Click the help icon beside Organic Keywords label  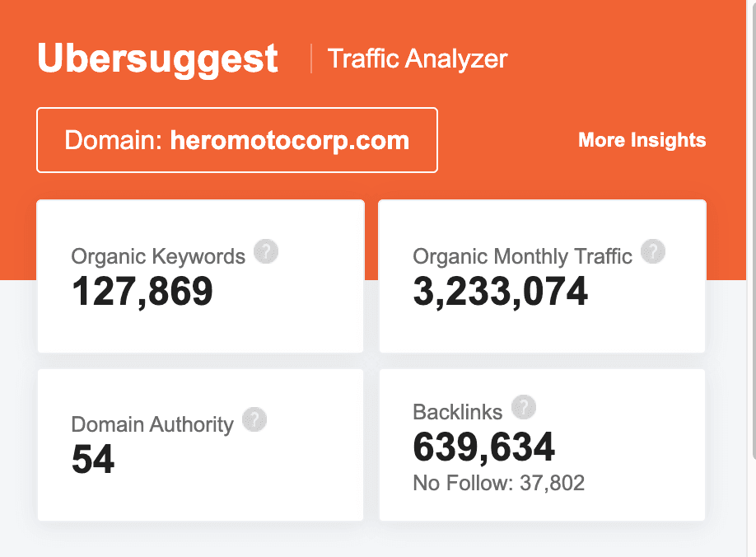(265, 252)
